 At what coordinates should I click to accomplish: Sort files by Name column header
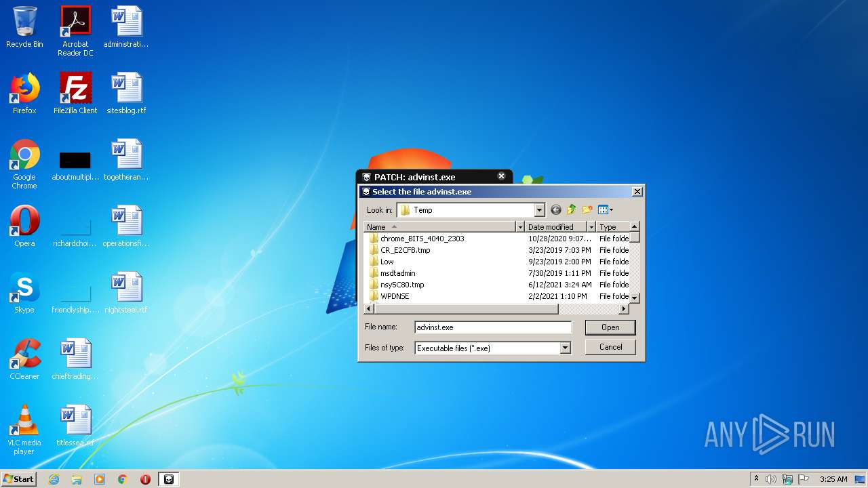(440, 227)
